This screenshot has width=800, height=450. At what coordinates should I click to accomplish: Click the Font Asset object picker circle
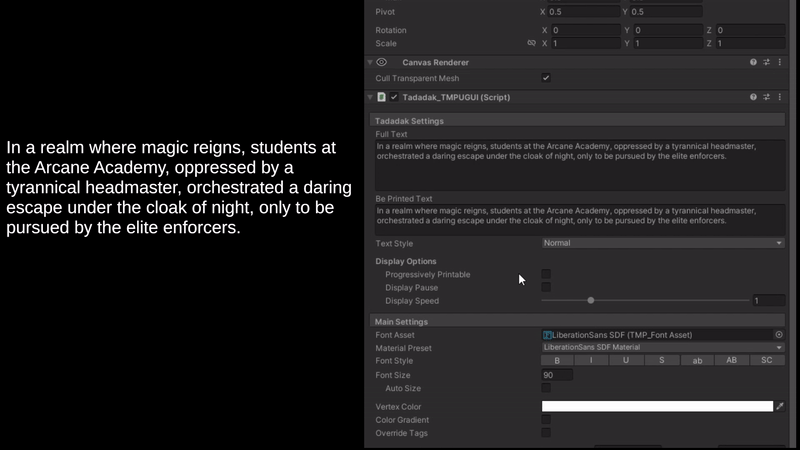pyautogui.click(x=779, y=335)
